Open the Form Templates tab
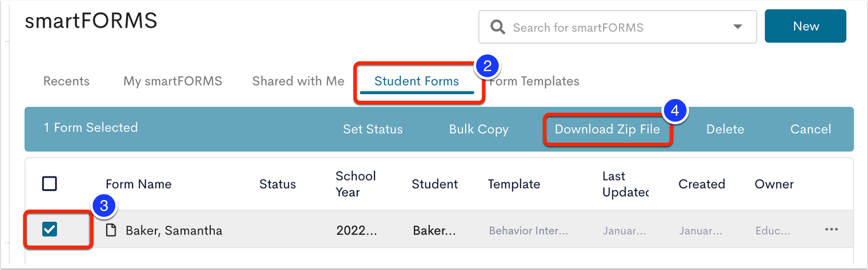Screen dimensions: 868x270 [x=534, y=81]
